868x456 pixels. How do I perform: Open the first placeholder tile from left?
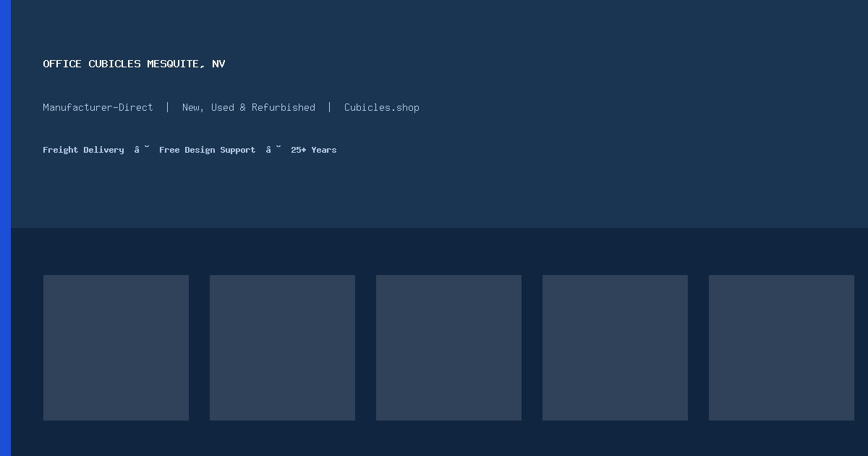(116, 347)
